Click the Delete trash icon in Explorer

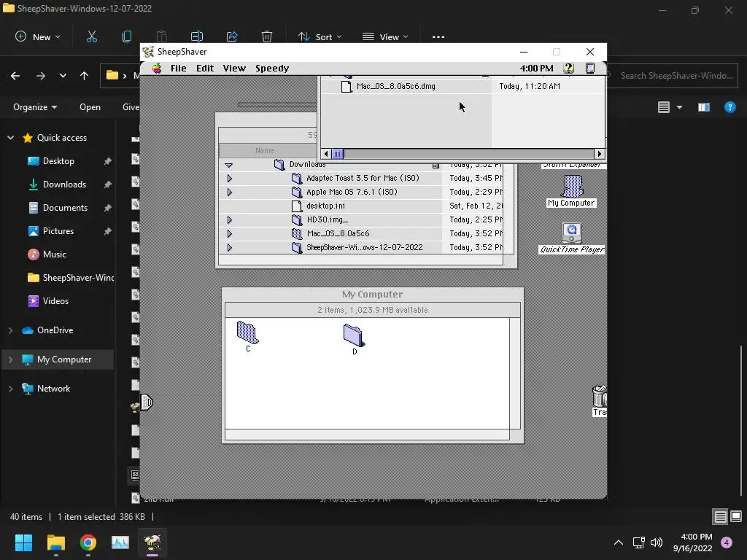pos(267,36)
